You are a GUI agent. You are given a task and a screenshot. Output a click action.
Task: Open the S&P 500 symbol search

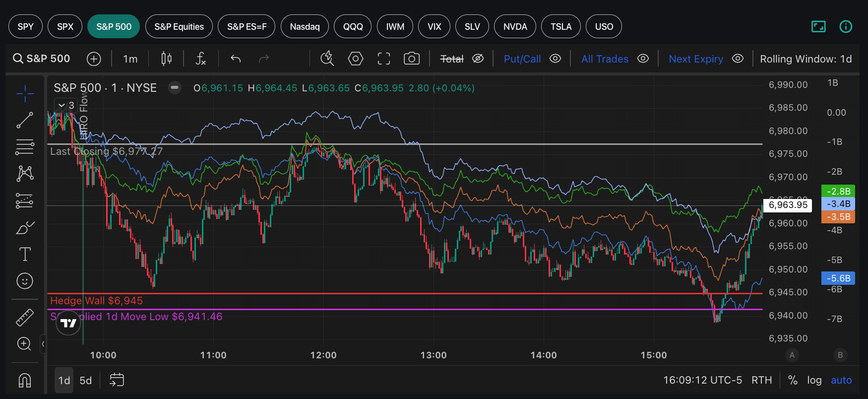click(42, 59)
